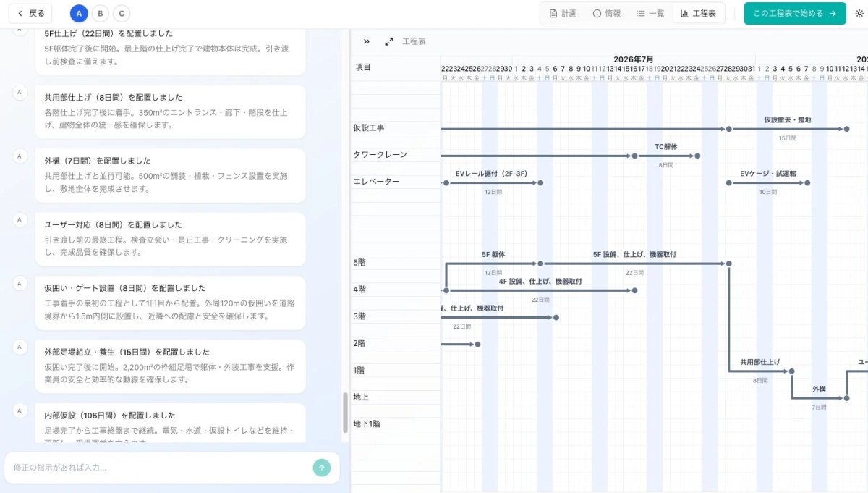868x493 pixels.
Task: Click the AI badge next to the 外構 message
Action: click(x=19, y=156)
